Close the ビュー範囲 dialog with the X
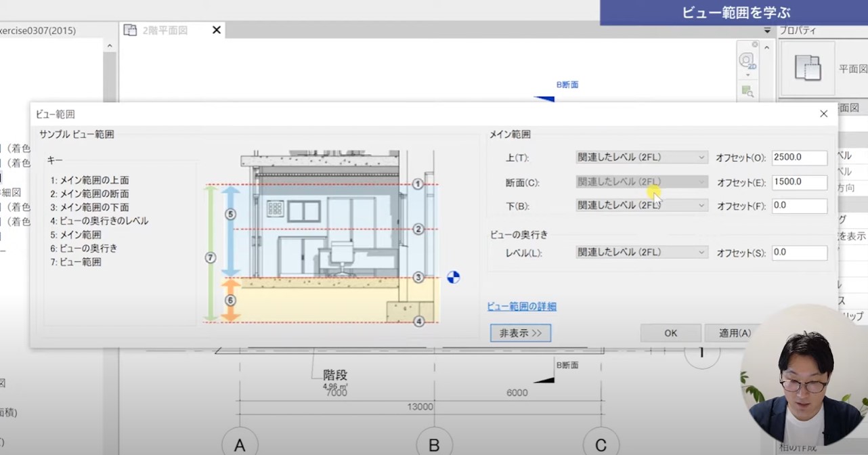The height and width of the screenshot is (455, 868). pyautogui.click(x=823, y=114)
